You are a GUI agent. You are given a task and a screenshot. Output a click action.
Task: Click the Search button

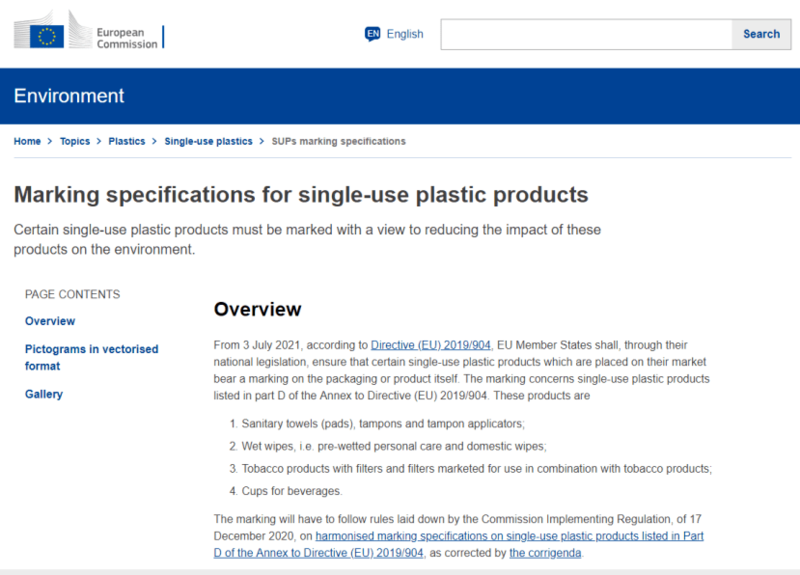(x=761, y=34)
